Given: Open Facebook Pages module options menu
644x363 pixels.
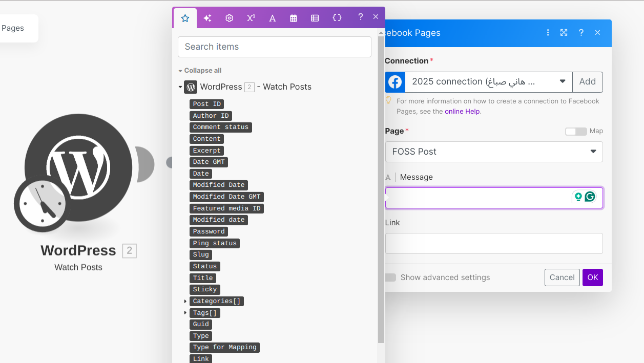Looking at the screenshot, I should [x=548, y=33].
